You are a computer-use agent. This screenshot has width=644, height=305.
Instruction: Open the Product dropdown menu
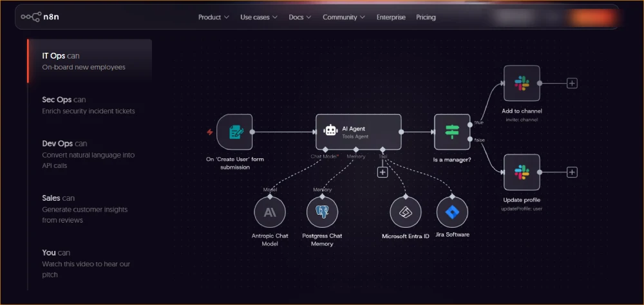click(x=214, y=17)
